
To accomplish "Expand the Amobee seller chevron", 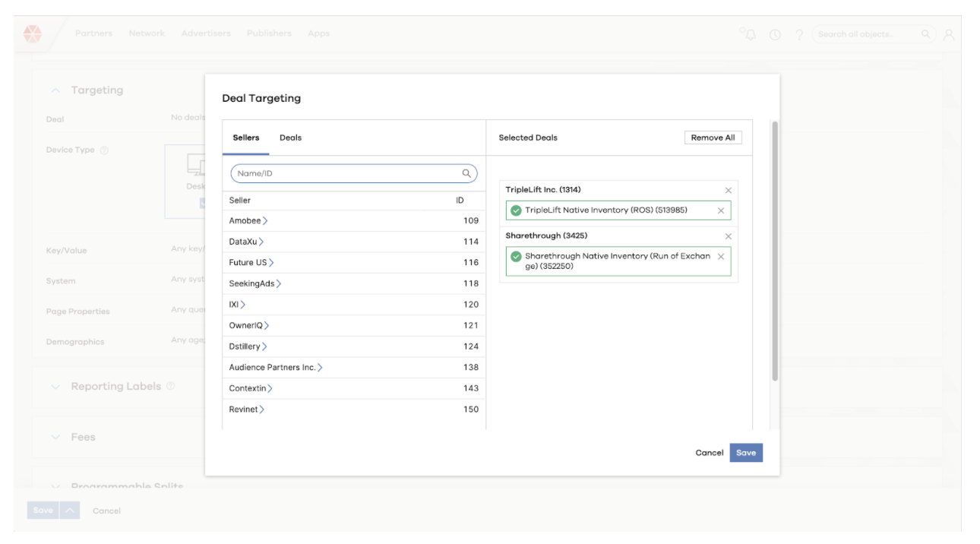I will pos(265,221).
